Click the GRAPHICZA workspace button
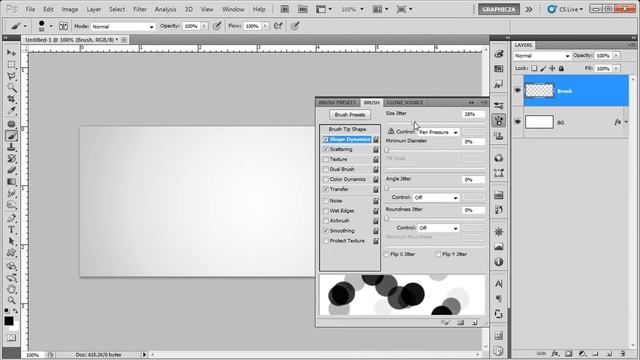 pyautogui.click(x=499, y=9)
